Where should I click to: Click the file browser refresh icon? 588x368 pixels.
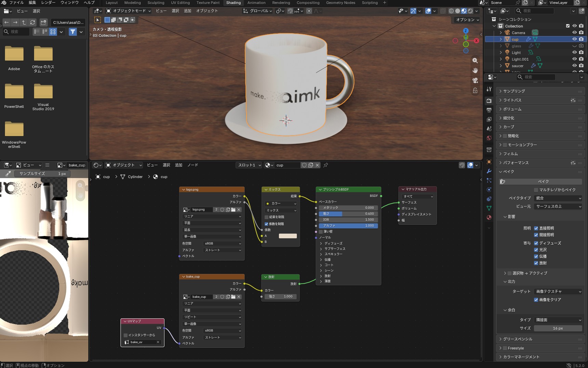click(x=32, y=22)
